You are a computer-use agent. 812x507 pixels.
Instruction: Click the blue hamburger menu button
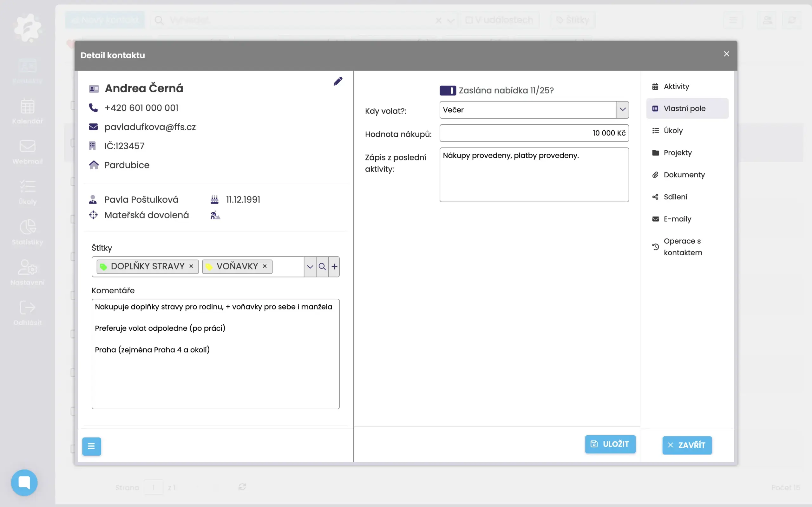coord(91,446)
